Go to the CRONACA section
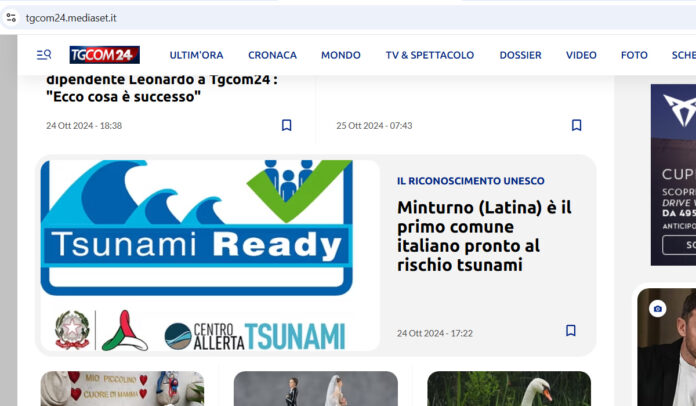The height and width of the screenshot is (406, 696). tap(272, 55)
